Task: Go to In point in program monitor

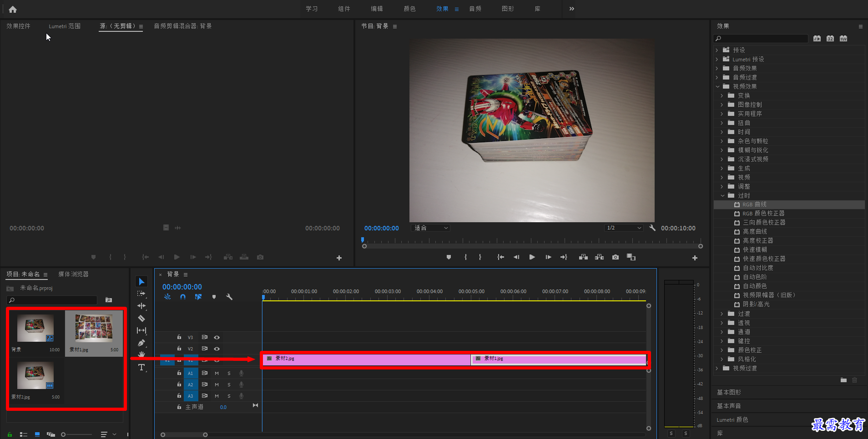Action: click(x=500, y=257)
